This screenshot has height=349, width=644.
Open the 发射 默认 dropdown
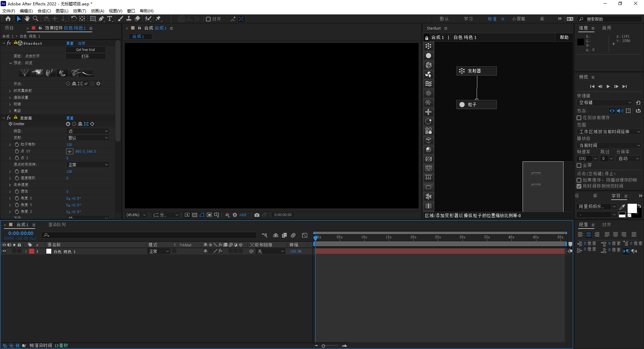point(88,138)
